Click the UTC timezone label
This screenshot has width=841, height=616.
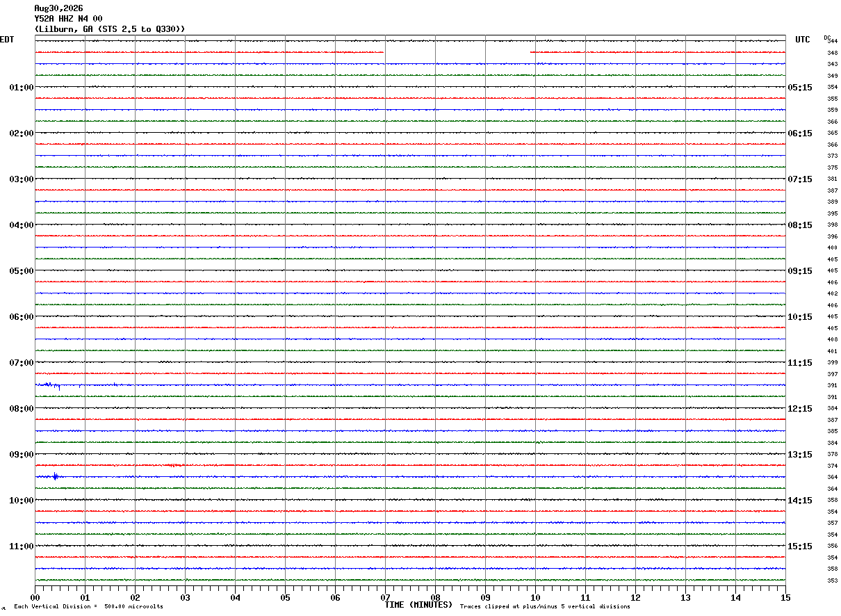(x=803, y=40)
